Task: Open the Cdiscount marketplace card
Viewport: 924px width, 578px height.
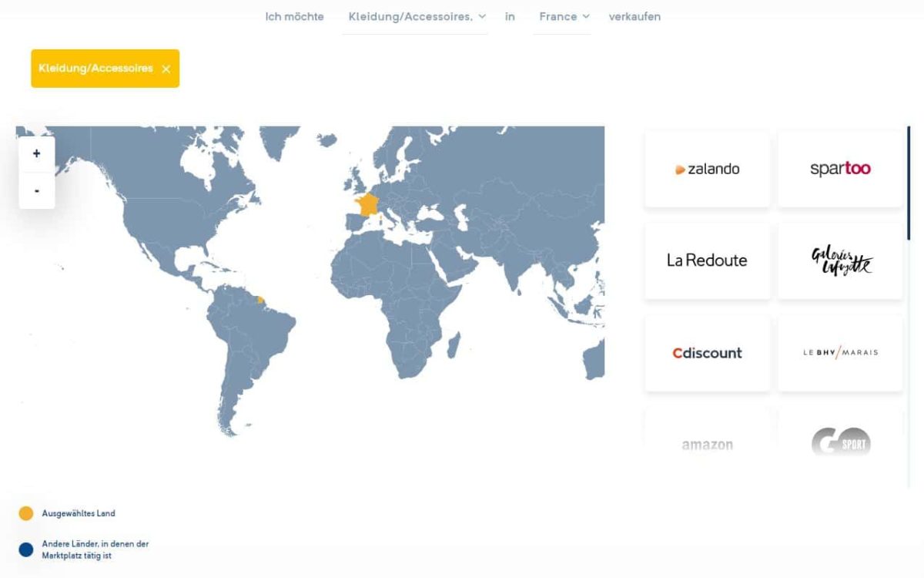Action: (707, 353)
